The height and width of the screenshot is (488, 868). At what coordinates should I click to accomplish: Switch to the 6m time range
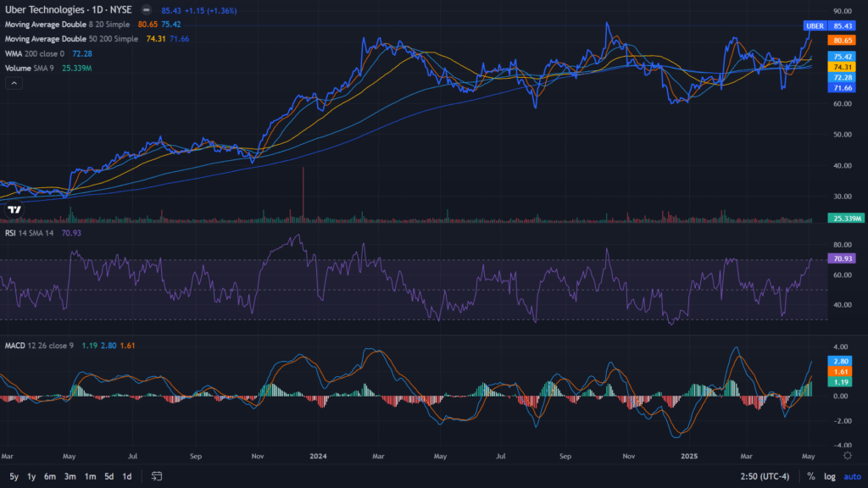click(x=50, y=476)
